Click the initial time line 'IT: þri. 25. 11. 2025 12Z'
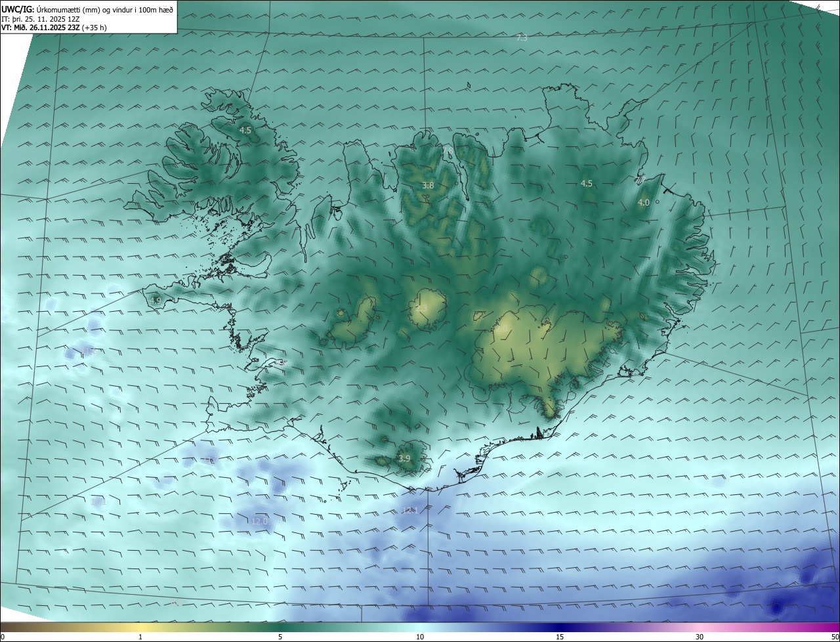 click(x=40, y=19)
